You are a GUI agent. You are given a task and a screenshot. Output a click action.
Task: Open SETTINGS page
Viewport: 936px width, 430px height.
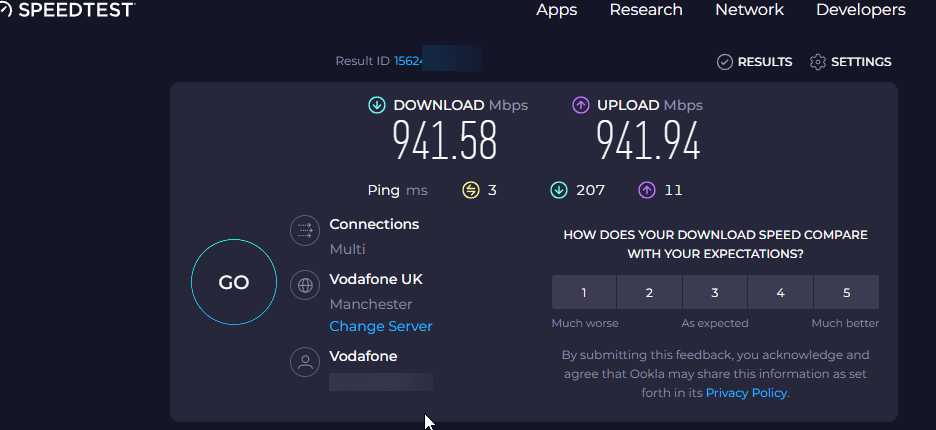pyautogui.click(x=851, y=62)
